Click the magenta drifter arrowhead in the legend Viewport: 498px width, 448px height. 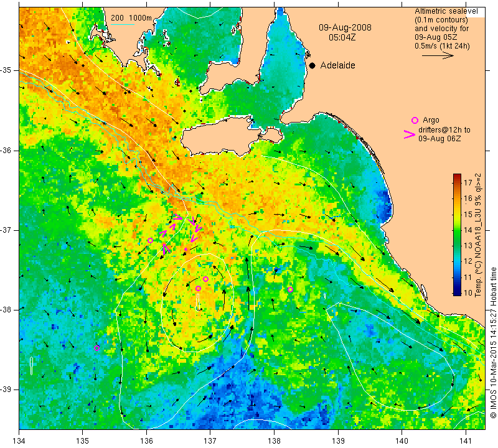pos(410,134)
